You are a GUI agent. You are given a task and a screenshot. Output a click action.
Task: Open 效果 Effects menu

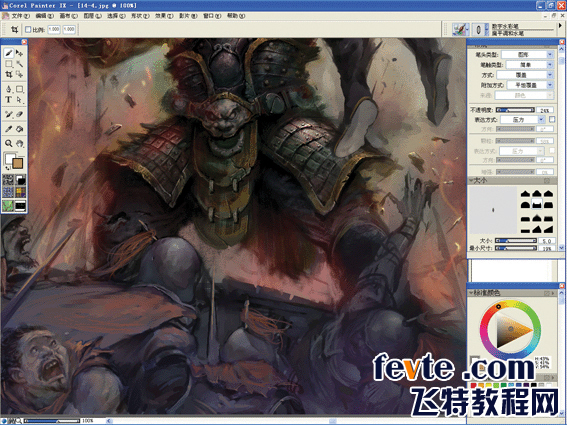coord(164,16)
